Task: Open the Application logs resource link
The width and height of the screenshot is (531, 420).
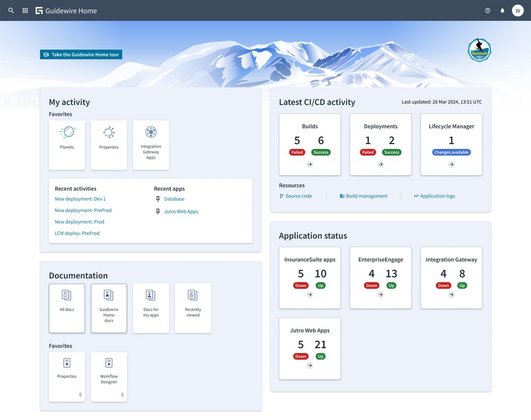Action: coord(434,196)
